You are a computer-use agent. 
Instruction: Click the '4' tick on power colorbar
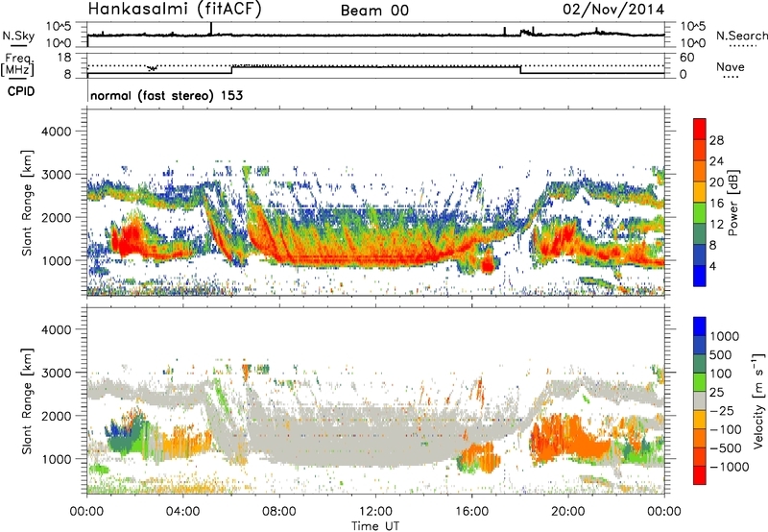712,266
